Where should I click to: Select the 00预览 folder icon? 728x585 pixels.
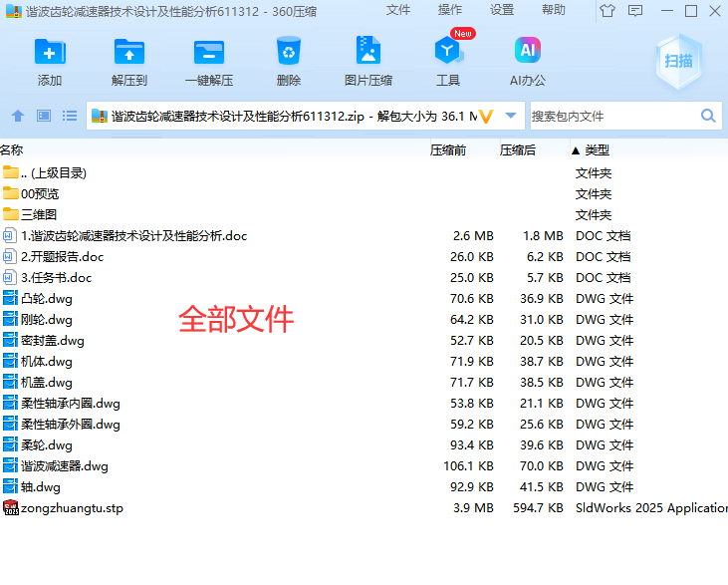[11, 193]
